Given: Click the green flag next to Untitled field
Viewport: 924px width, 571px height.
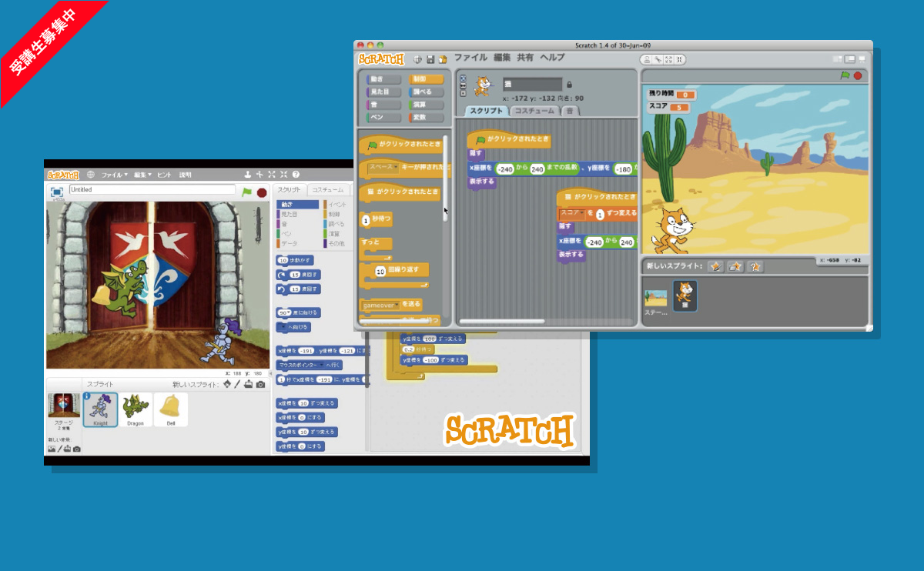Looking at the screenshot, I should click(247, 192).
